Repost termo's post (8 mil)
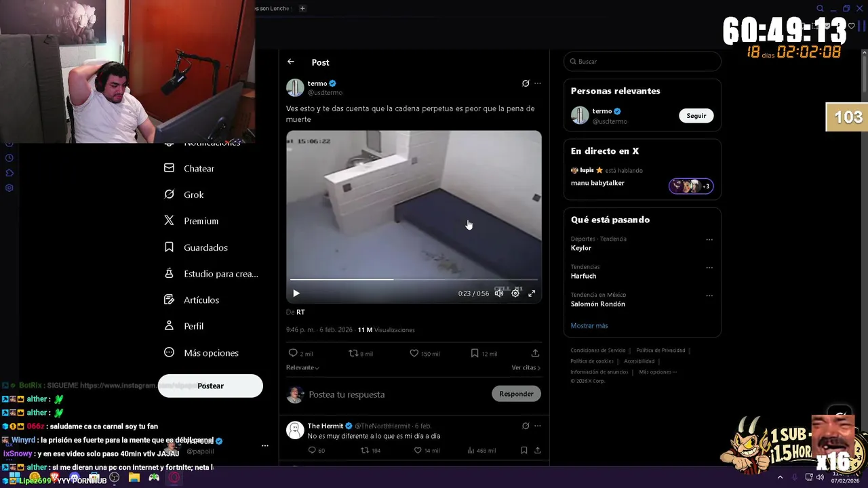The width and height of the screenshot is (868, 488). [x=361, y=353]
